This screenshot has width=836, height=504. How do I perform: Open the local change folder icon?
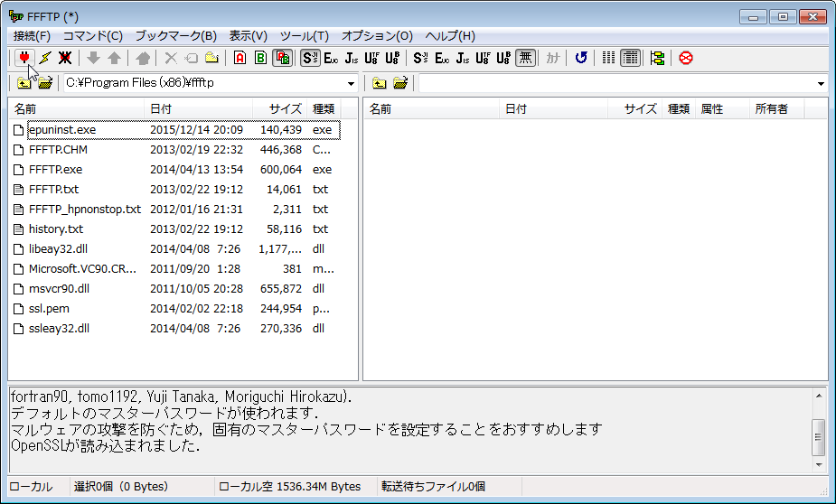tap(45, 82)
